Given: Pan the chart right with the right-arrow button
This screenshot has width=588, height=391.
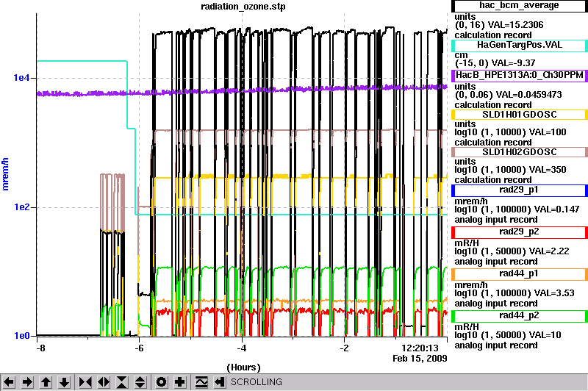Looking at the screenshot, I should pos(27,382).
